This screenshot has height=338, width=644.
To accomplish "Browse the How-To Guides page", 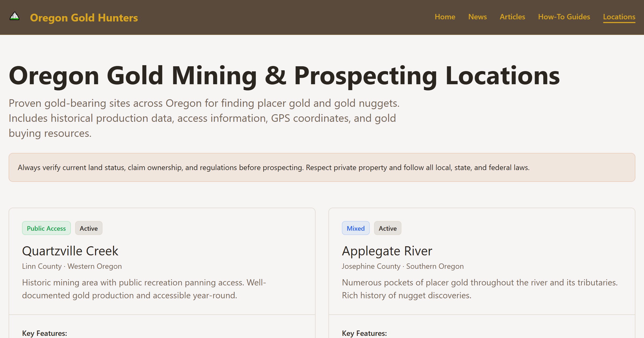I will point(564,17).
